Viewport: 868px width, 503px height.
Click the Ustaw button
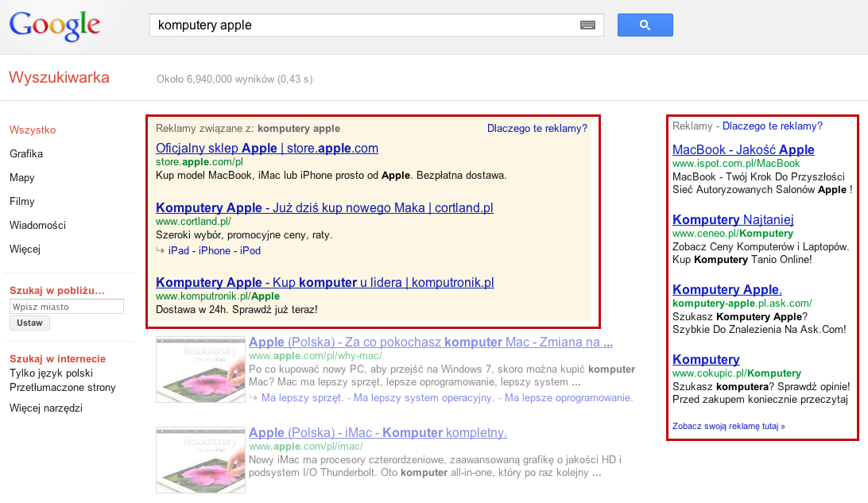[x=29, y=323]
